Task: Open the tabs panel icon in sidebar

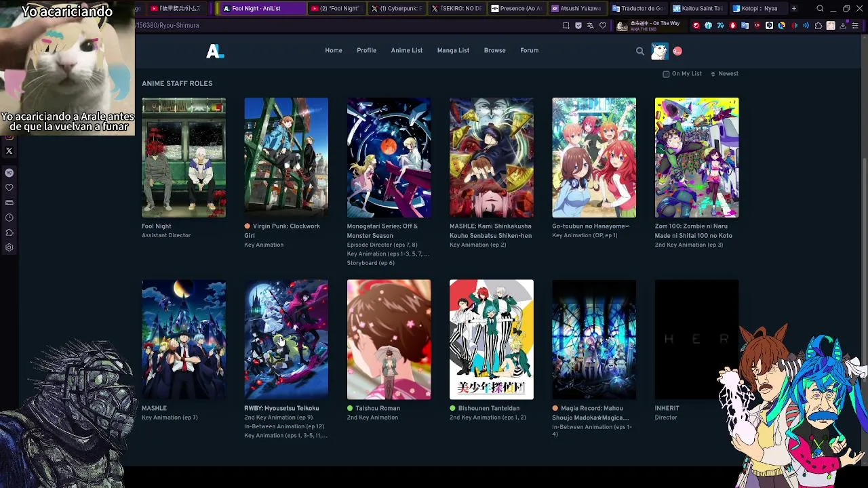Action: (x=9, y=203)
